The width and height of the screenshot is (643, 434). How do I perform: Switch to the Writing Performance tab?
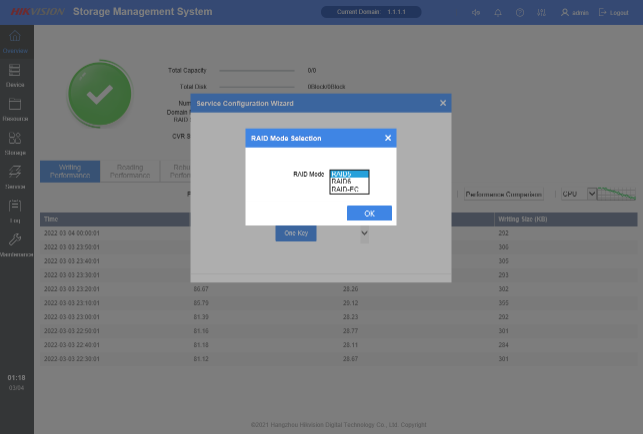click(x=70, y=172)
